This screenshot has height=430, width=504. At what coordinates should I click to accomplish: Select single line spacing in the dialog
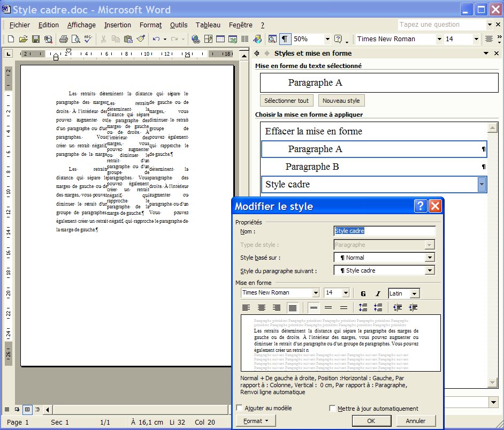point(314,307)
